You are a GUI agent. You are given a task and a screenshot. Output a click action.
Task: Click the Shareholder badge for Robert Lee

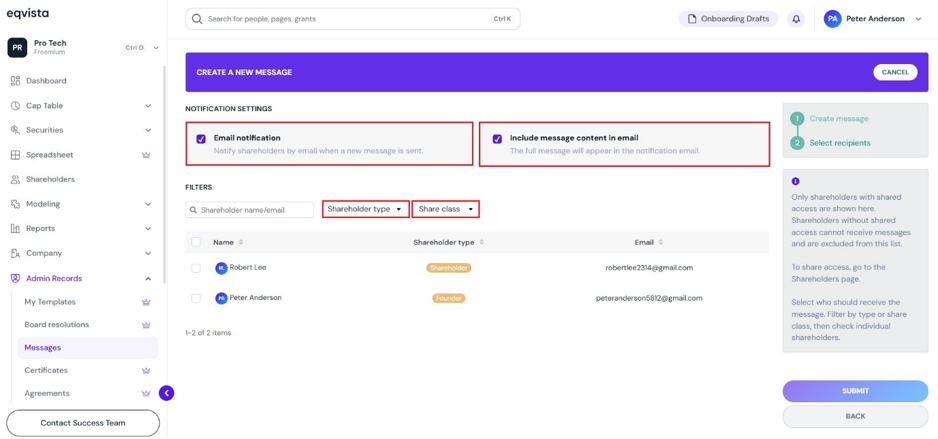(449, 268)
